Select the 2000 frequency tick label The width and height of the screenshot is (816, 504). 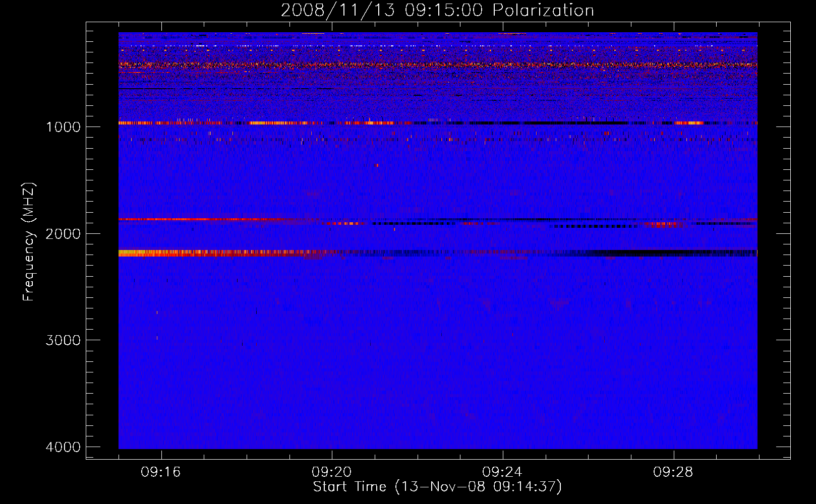click(x=63, y=233)
